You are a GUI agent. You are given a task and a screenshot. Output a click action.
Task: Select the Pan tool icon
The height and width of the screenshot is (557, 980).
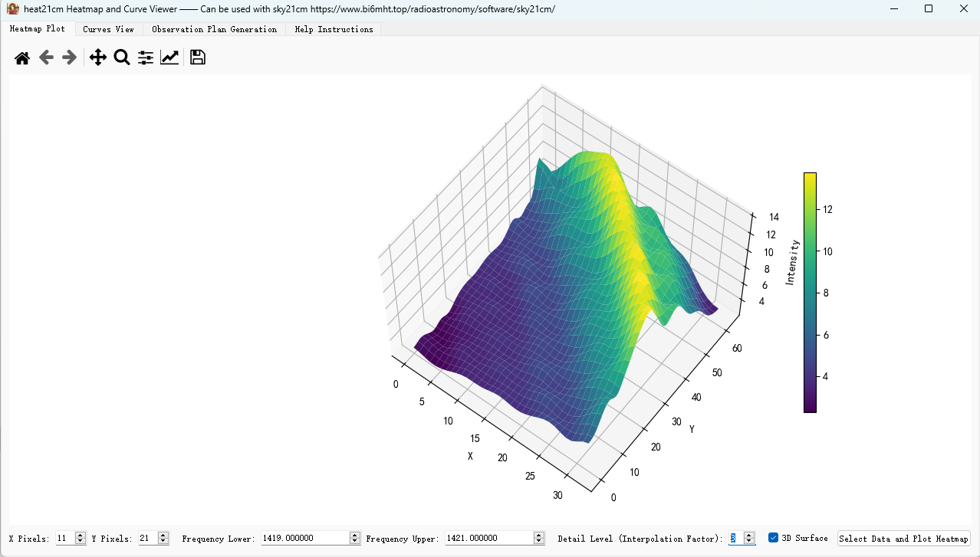point(97,57)
